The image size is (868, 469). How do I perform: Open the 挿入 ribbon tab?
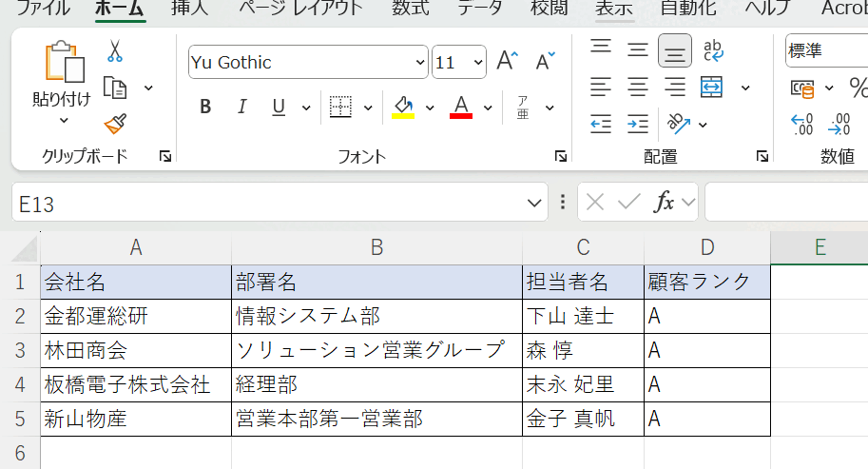coord(190,9)
